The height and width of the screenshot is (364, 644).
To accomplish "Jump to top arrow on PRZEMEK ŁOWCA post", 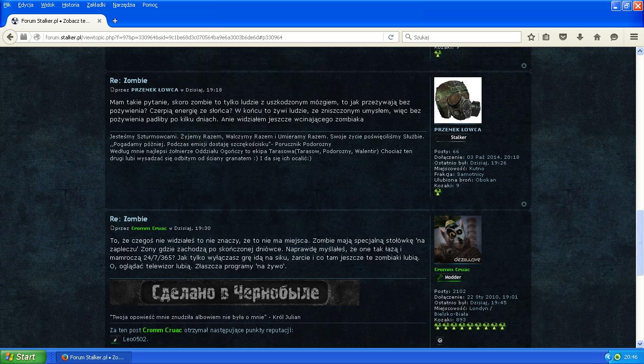I will [x=524, y=204].
